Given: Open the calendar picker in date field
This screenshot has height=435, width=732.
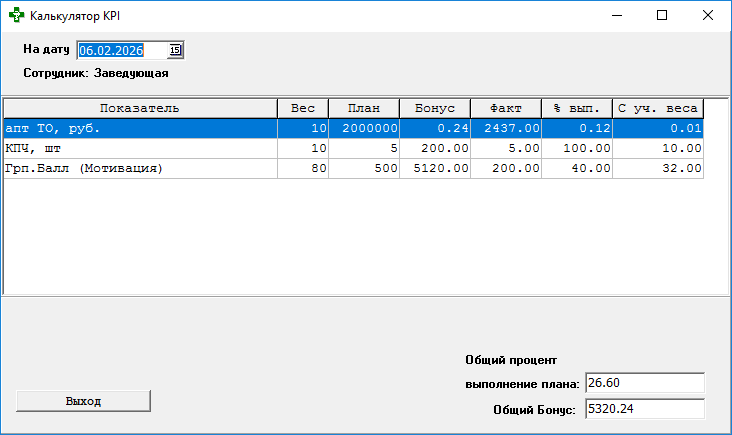Looking at the screenshot, I should pyautogui.click(x=175, y=49).
